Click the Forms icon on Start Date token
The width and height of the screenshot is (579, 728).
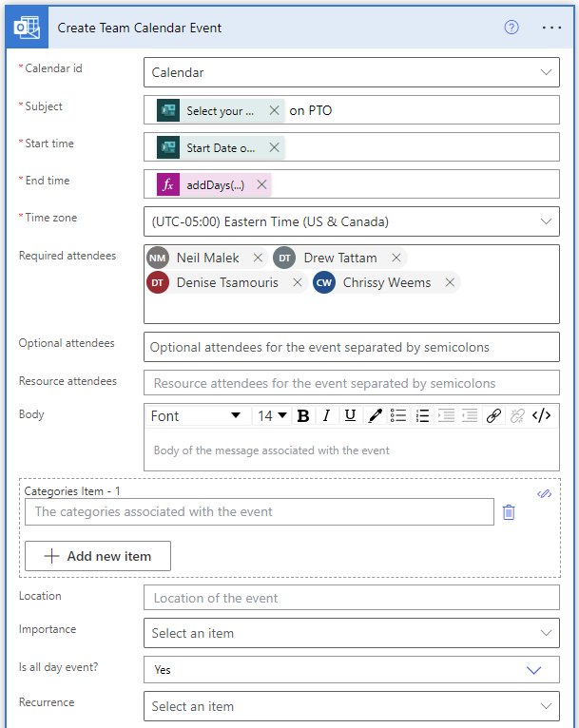(x=168, y=147)
